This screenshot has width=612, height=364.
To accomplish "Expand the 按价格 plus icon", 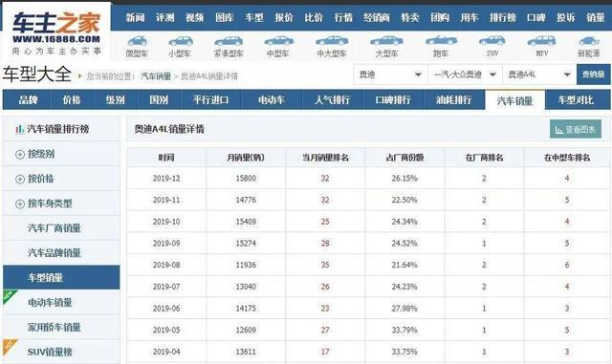I will pos(20,180).
